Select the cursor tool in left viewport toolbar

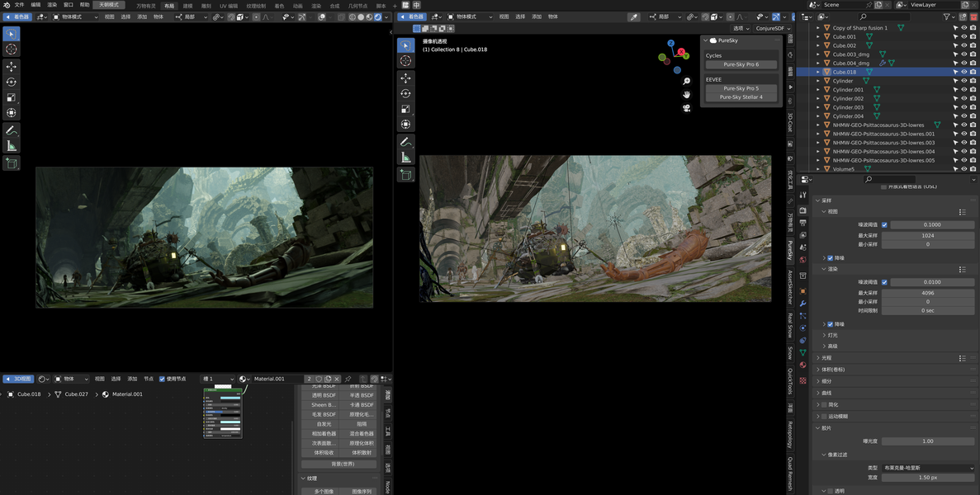pyautogui.click(x=12, y=49)
